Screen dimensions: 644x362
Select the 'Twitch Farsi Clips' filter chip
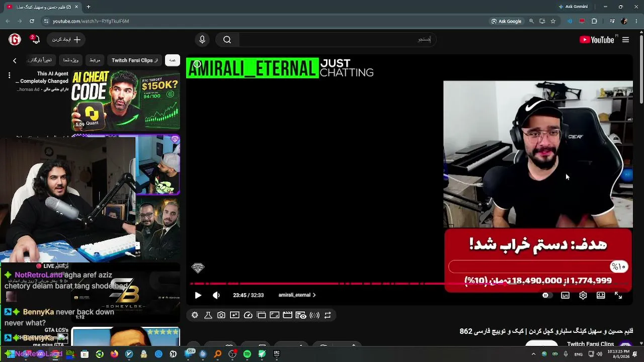(x=135, y=60)
